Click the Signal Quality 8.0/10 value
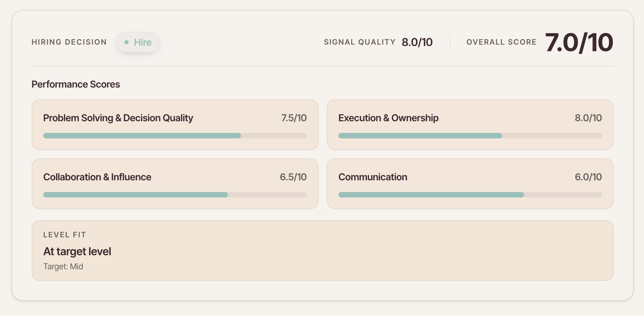 (x=417, y=42)
